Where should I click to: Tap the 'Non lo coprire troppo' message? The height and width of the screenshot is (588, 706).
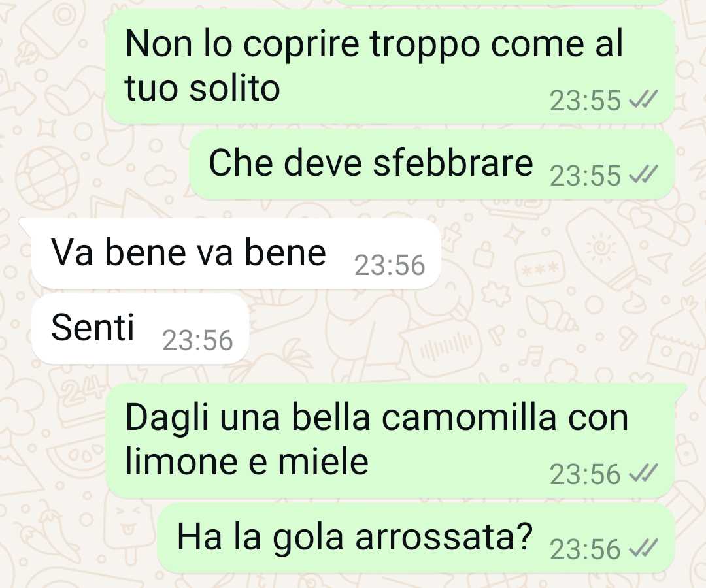point(390,66)
